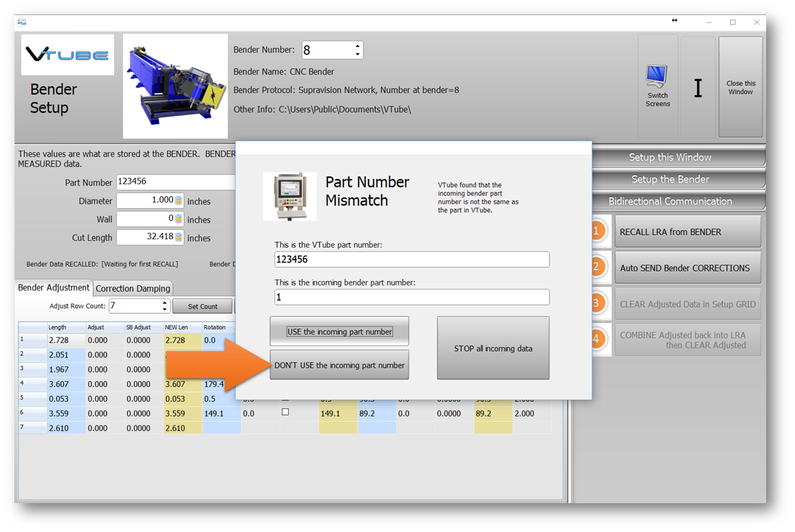Click the Switch Screens monitor icon
Image resolution: width=795 pixels, height=532 pixels.
point(657,76)
